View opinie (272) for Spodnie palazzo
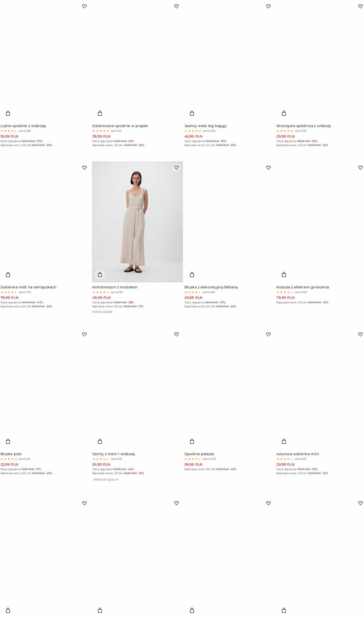Screen dimensions: 364x617 [209, 459]
